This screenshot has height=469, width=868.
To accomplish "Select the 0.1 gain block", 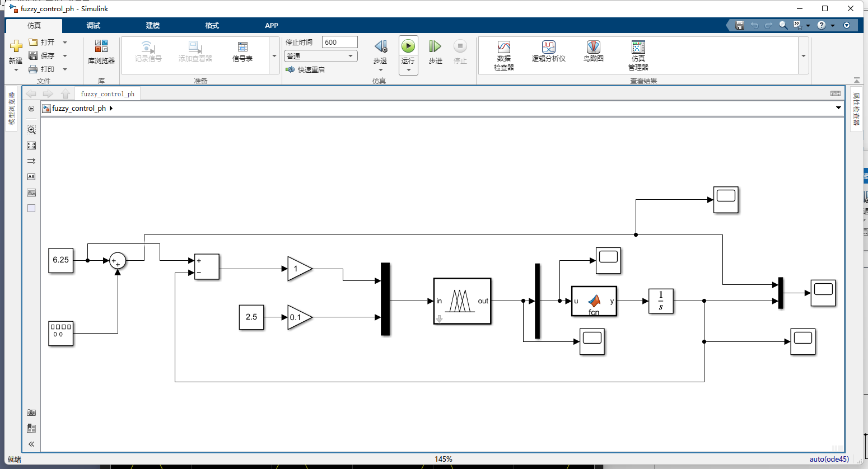I will tap(300, 317).
